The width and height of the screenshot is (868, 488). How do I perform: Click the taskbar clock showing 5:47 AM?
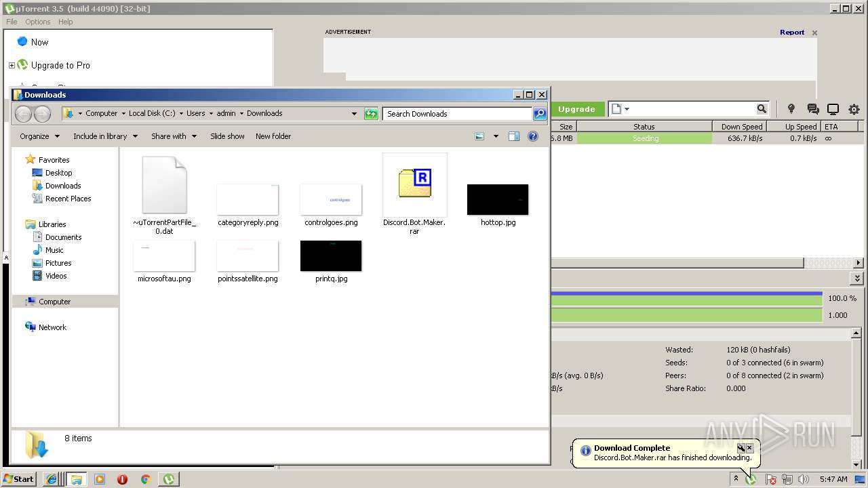click(833, 479)
